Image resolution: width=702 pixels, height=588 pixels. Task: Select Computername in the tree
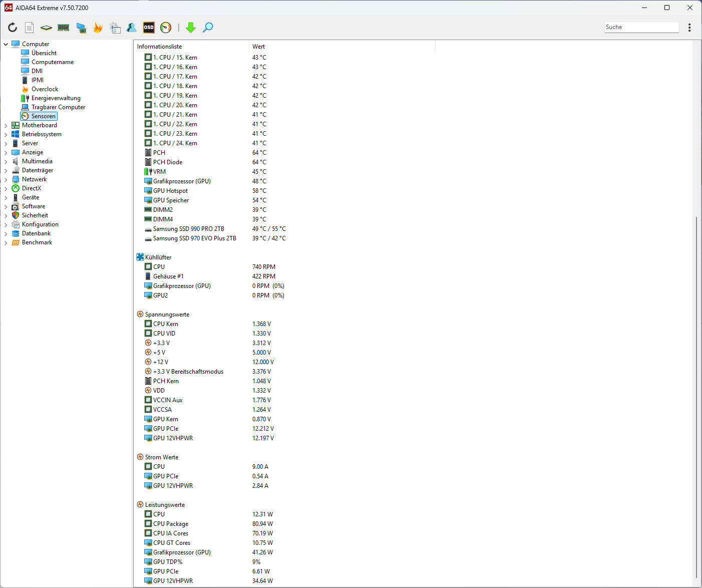coord(53,62)
